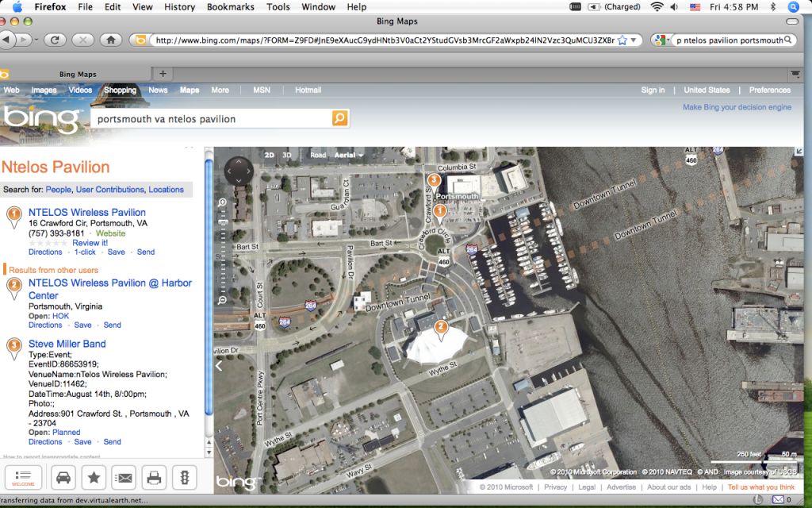Open the More dropdown in Bing navigation
The image size is (812, 508).
point(220,90)
